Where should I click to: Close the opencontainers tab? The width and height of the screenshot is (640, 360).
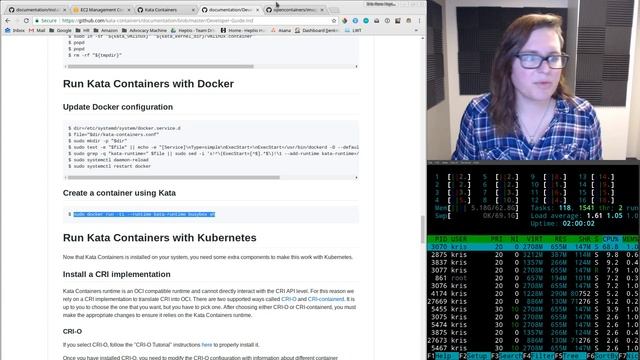coord(322,9)
